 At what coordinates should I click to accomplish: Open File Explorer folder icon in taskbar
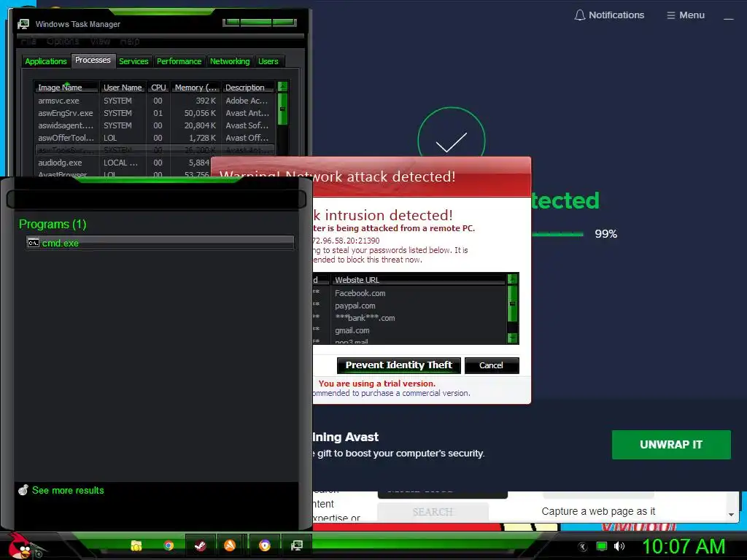coord(136,545)
